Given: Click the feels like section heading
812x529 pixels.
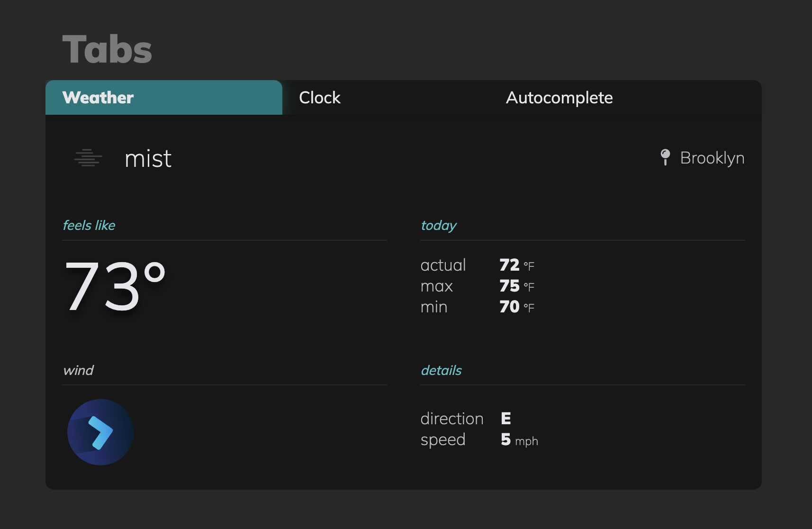Looking at the screenshot, I should [89, 225].
